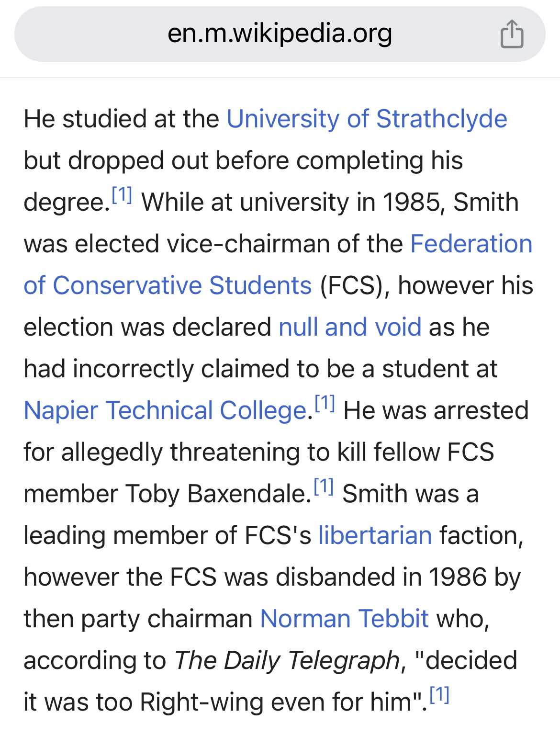Tap citation [1] after Napier Technical College
This screenshot has width=560, height=736.
coord(325,403)
